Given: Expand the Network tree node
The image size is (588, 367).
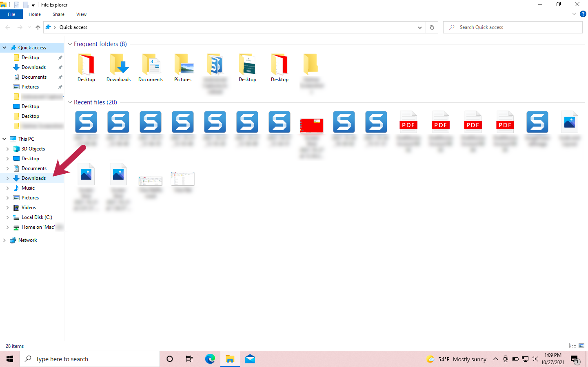Looking at the screenshot, I should (x=4, y=240).
